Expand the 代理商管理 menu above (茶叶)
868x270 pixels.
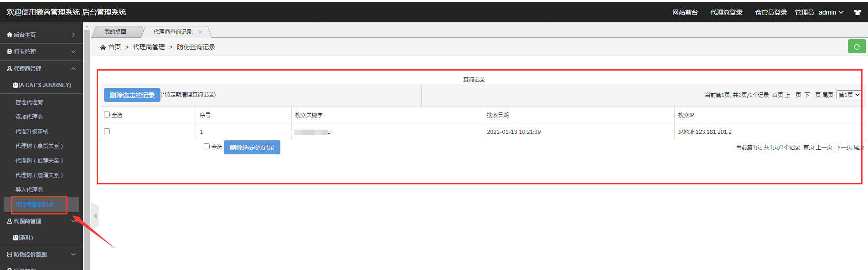tap(73, 221)
